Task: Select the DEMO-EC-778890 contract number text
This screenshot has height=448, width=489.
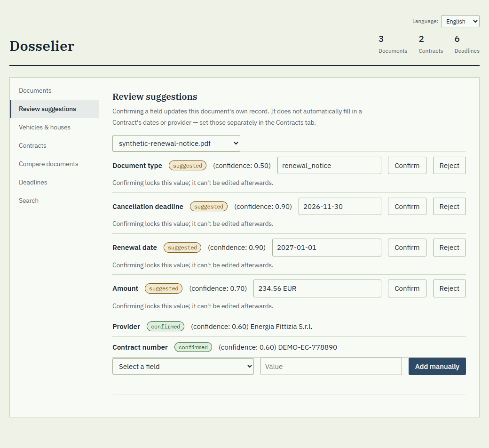Action: [x=308, y=347]
